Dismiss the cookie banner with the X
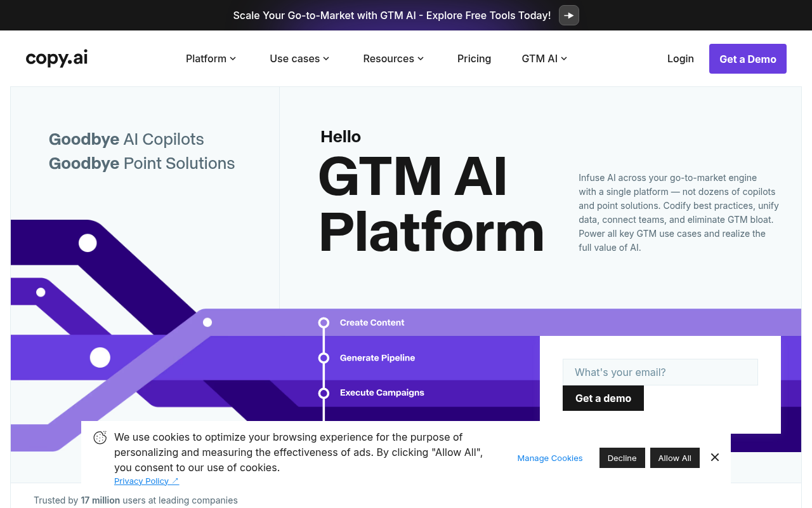Screen dimensions: 812x508 (x=715, y=457)
